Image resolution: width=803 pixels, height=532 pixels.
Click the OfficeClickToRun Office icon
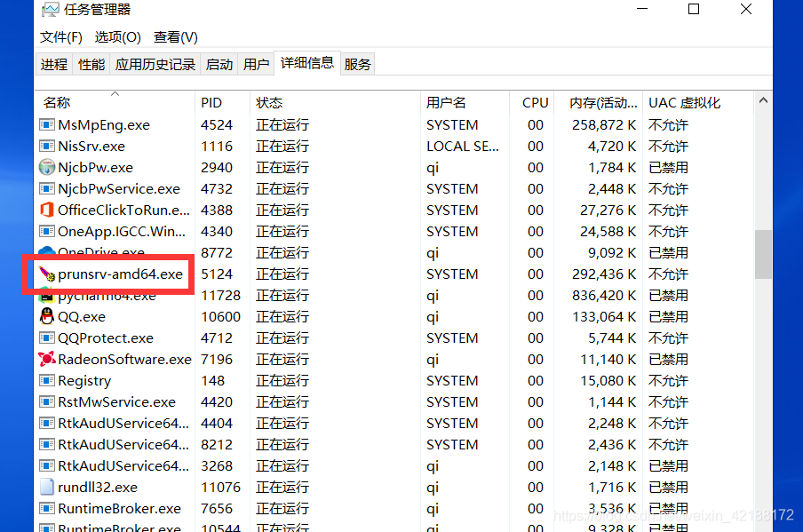tap(46, 210)
